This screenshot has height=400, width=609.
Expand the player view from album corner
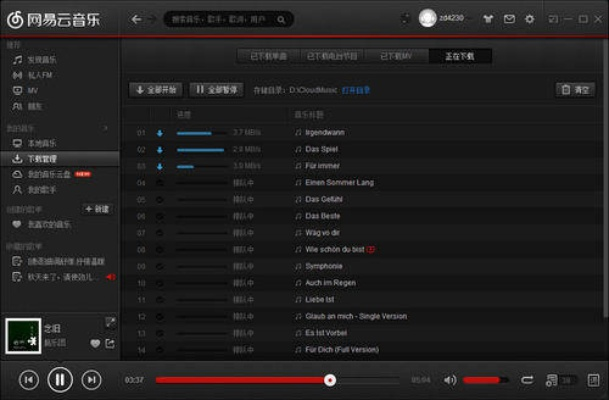point(110,322)
